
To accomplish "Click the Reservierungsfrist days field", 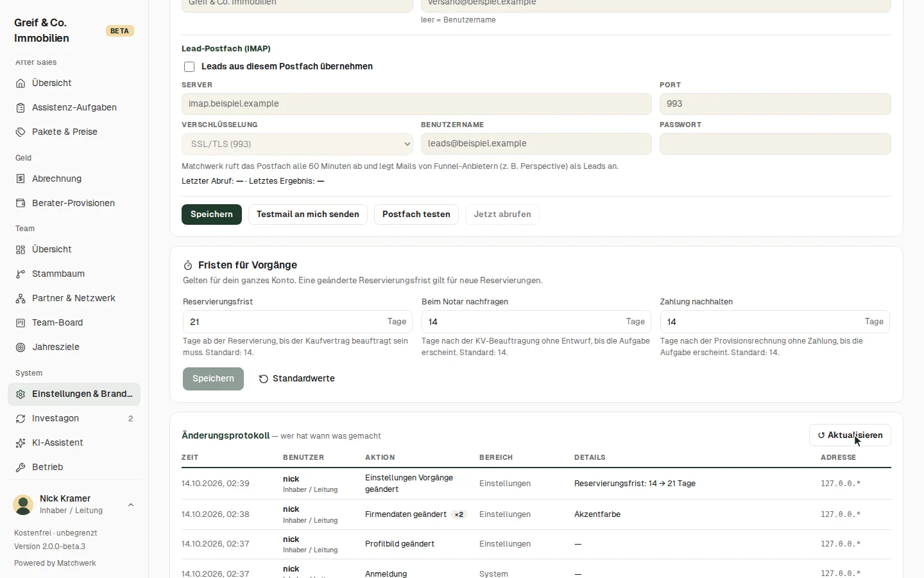I will click(298, 322).
